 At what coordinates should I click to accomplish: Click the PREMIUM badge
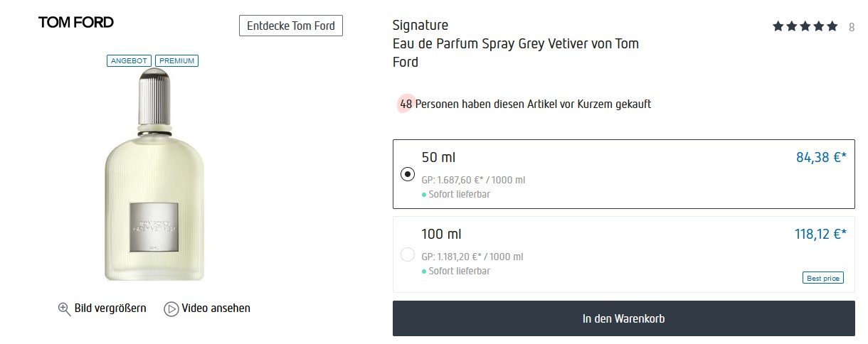tap(176, 61)
